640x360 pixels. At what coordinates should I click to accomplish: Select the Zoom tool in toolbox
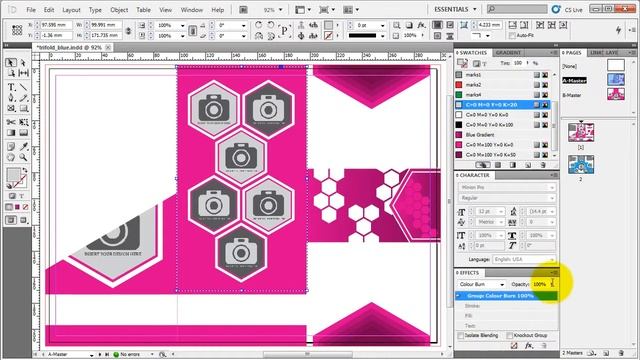click(23, 157)
